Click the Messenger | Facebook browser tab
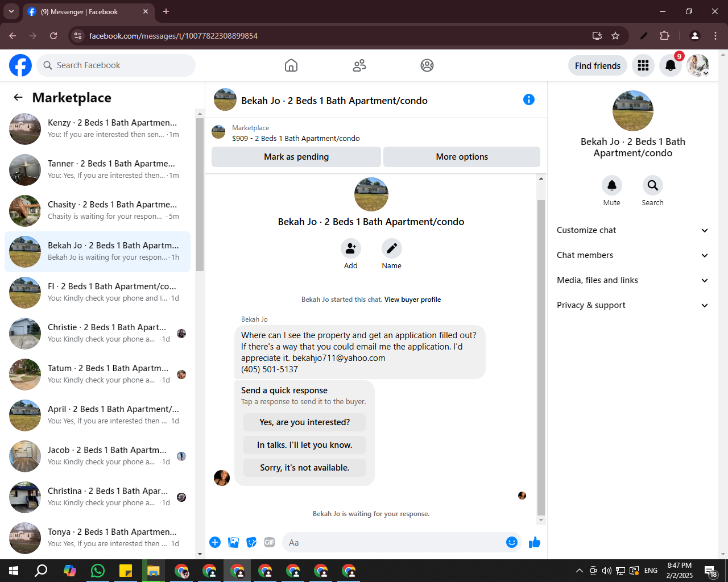The height and width of the screenshot is (582, 728). pyautogui.click(x=88, y=11)
